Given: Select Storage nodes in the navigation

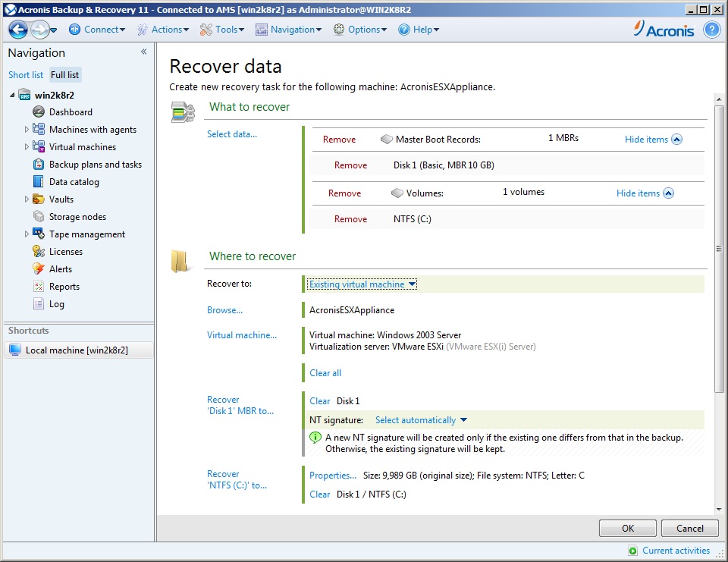Looking at the screenshot, I should [77, 217].
